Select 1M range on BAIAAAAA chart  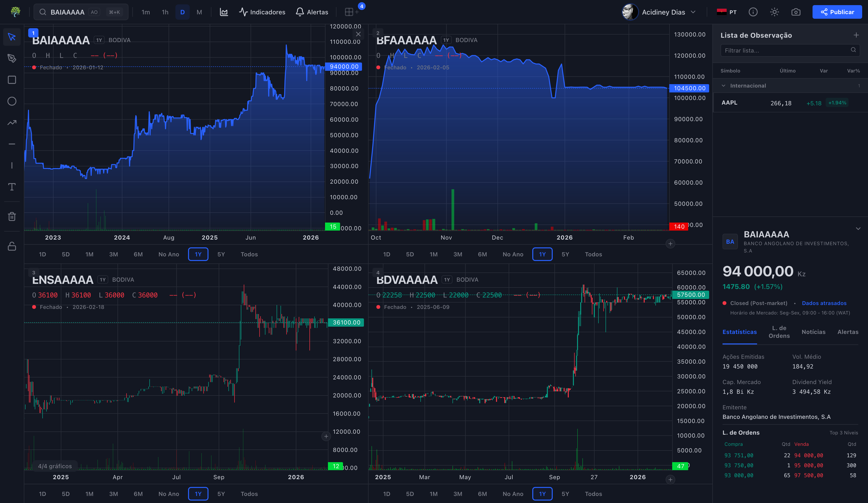point(89,254)
